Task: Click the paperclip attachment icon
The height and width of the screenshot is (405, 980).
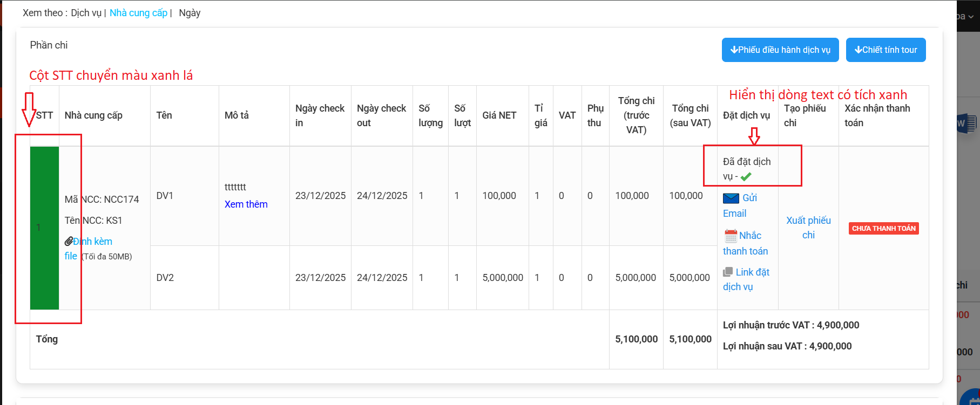Action: click(x=69, y=241)
